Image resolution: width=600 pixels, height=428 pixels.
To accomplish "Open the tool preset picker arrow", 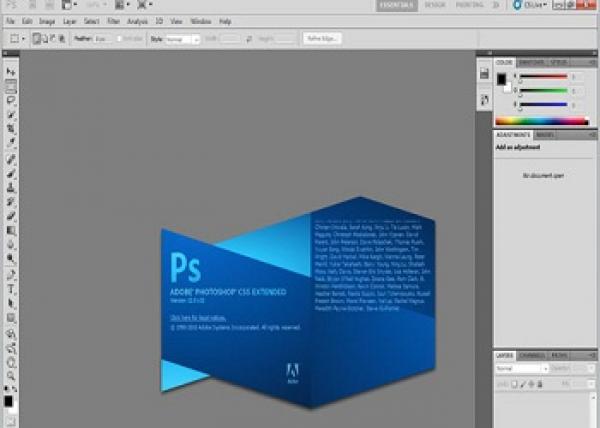I will click(23, 39).
